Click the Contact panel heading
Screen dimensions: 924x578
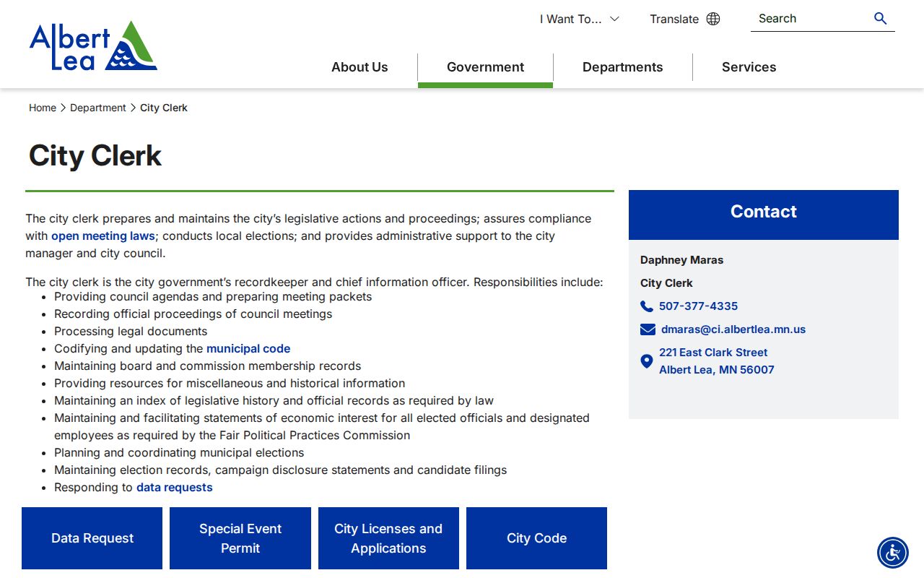(x=764, y=212)
